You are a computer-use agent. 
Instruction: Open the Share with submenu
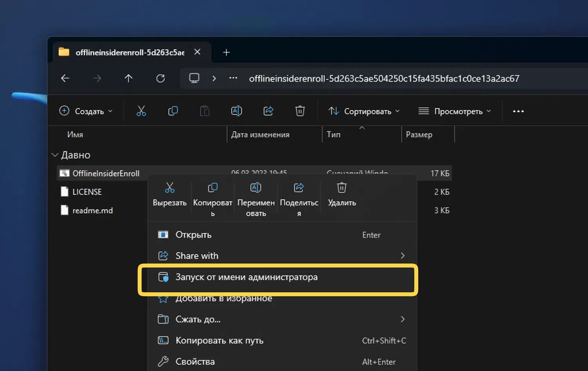point(282,256)
